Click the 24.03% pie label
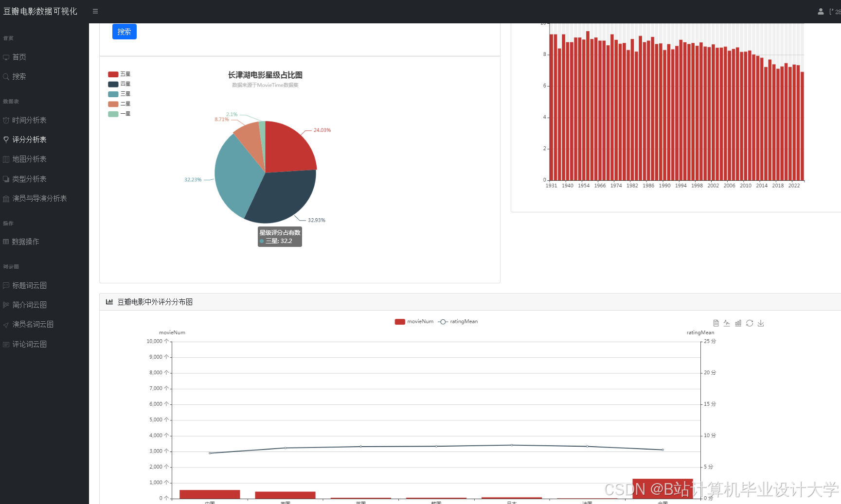The width and height of the screenshot is (841, 504). tap(322, 130)
